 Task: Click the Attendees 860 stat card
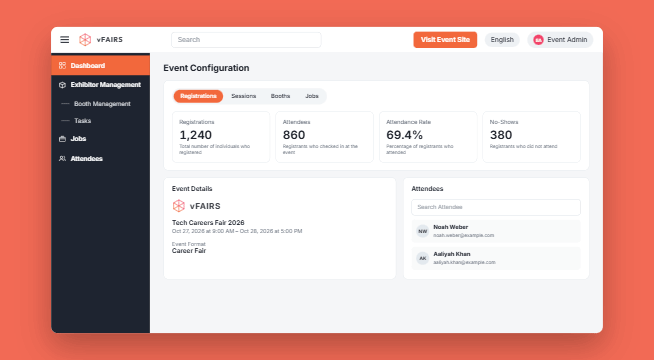324,137
